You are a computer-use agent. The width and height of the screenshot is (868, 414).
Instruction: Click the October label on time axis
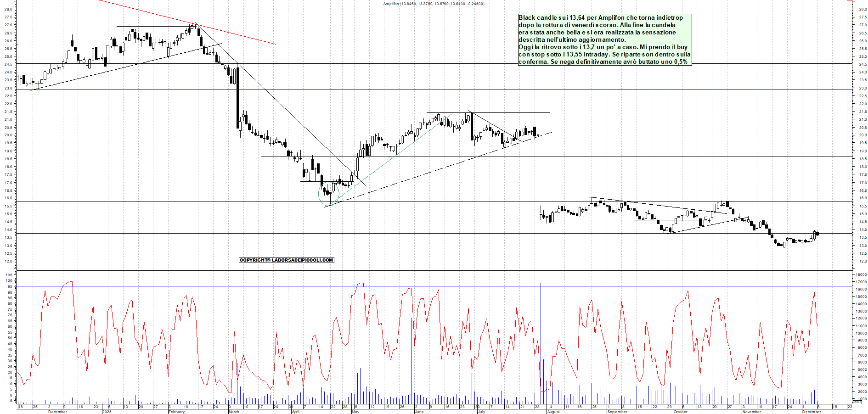click(680, 412)
